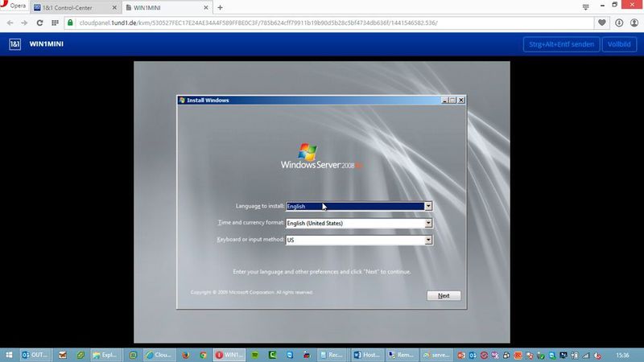Open the Opera tab list menu icon

(x=586, y=7)
